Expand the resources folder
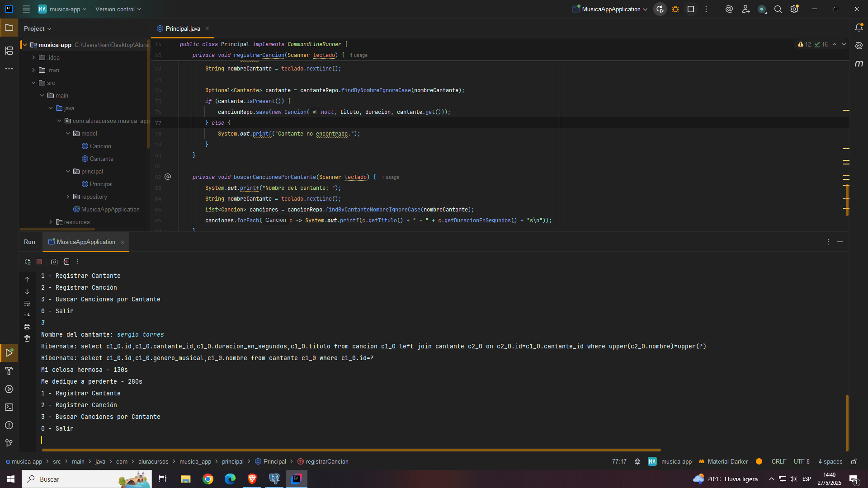Image resolution: width=868 pixels, height=488 pixels. [51, 222]
